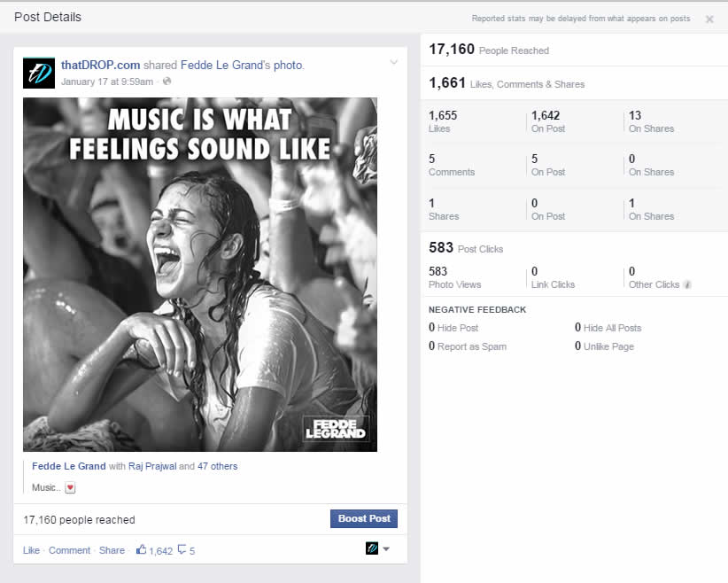
Task: Click the Reported stats may be delayed notice
Action: (581, 19)
